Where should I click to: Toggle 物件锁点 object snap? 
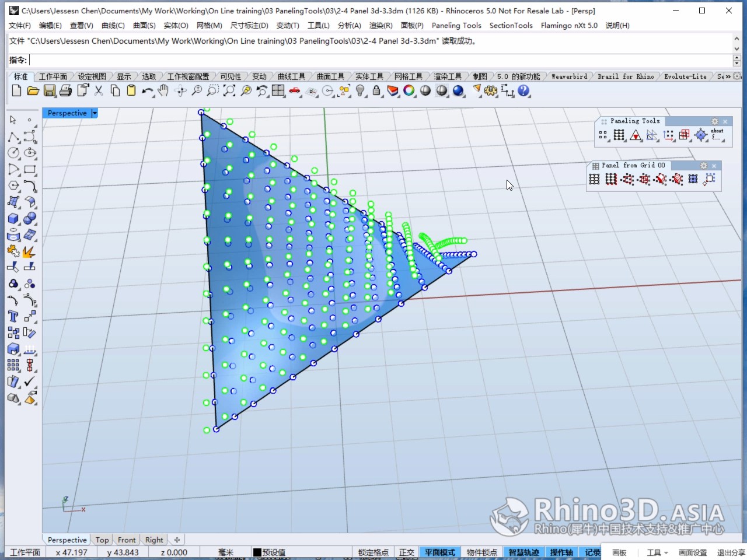coord(482,552)
